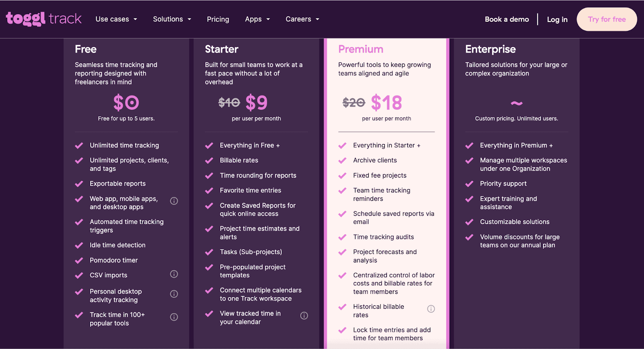Show info for Personal desktop activity tracking
644x349 pixels.
click(174, 294)
